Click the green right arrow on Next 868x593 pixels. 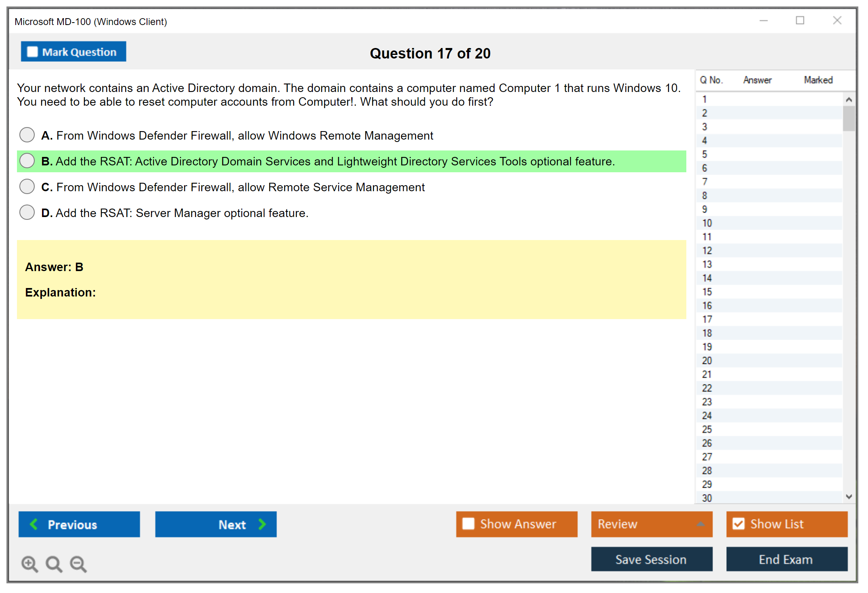point(262,524)
